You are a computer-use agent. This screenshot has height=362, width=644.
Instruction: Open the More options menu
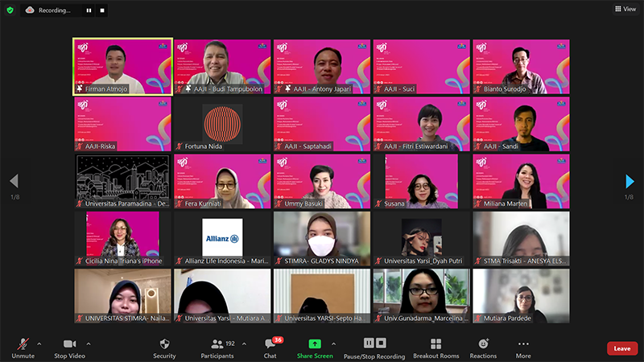(x=523, y=348)
